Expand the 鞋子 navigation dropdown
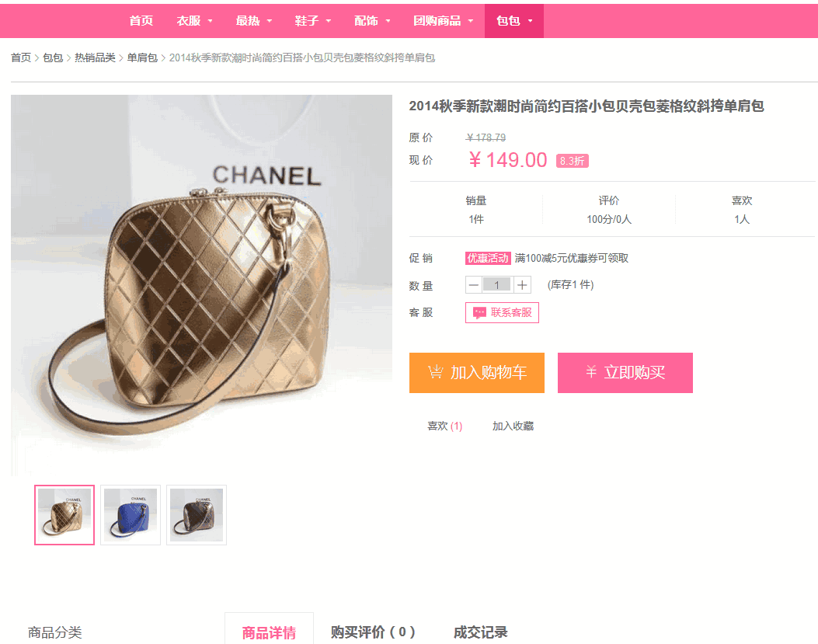This screenshot has width=818, height=644. 312,21
